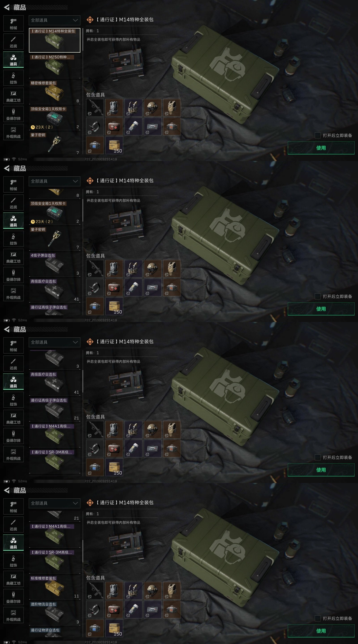
Task: Expand topmost 全部道具 dropdown
Action: tap(55, 20)
